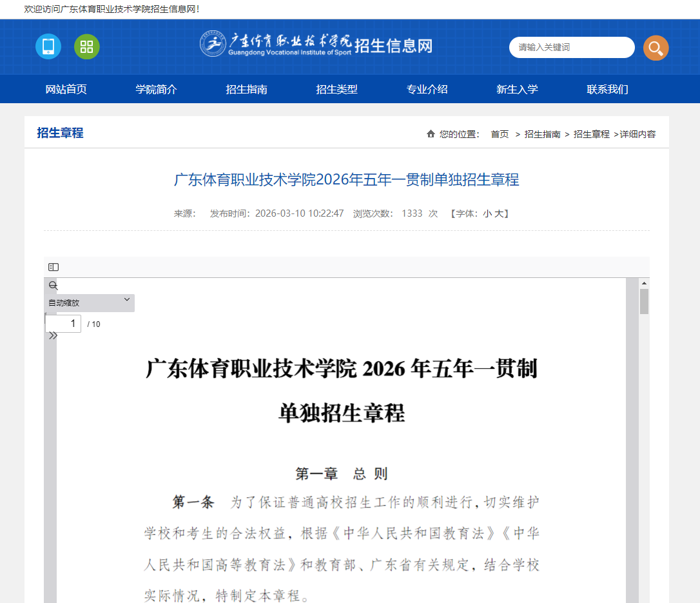This screenshot has height=603, width=700.
Task: Open the 联系我们 contact page
Action: [607, 89]
